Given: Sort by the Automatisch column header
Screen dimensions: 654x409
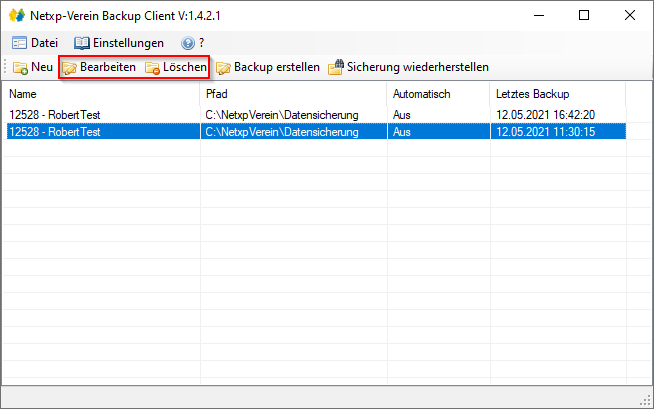Looking at the screenshot, I should coord(438,94).
